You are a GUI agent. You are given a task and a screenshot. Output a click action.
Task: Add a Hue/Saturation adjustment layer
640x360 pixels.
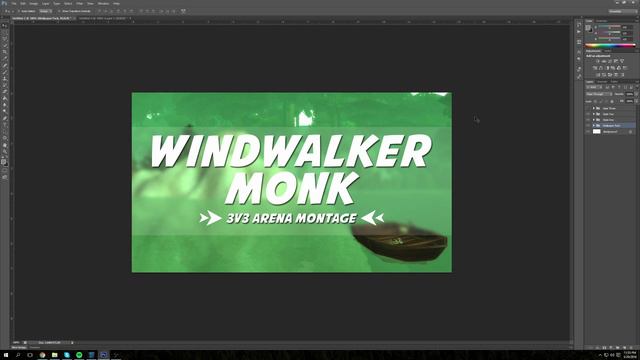coord(595,68)
